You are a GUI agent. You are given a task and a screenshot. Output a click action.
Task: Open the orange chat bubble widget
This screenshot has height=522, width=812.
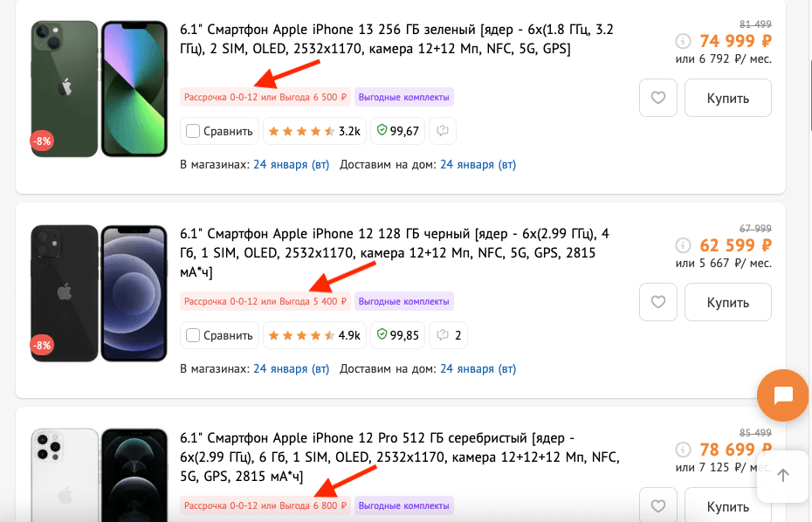point(783,395)
